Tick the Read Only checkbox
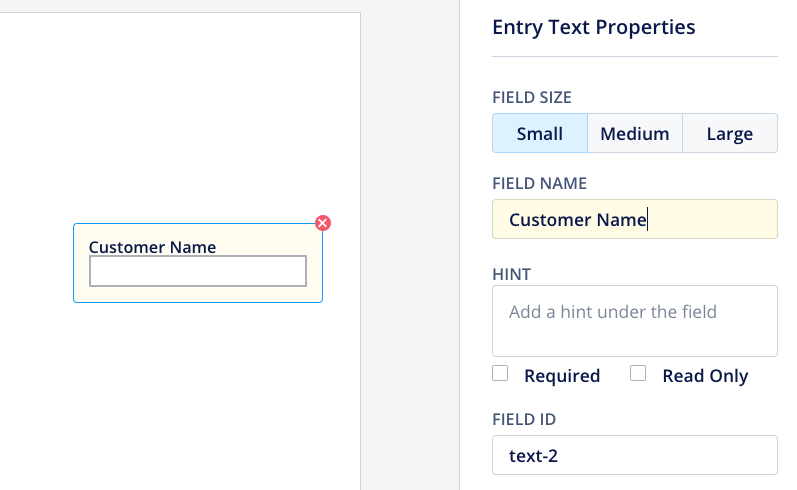The height and width of the screenshot is (490, 797). click(638, 374)
